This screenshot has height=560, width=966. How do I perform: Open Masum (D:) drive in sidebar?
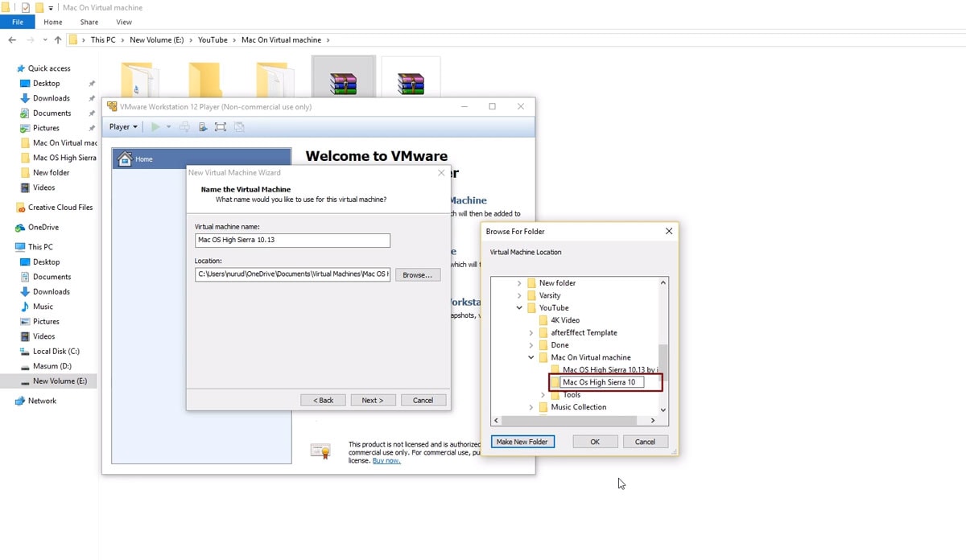point(52,366)
